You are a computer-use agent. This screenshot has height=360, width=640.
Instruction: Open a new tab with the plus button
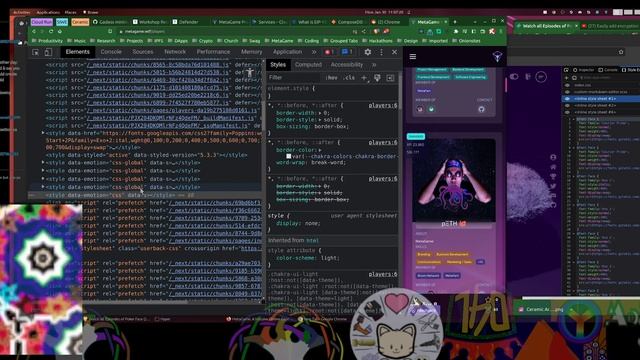[x=455, y=22]
